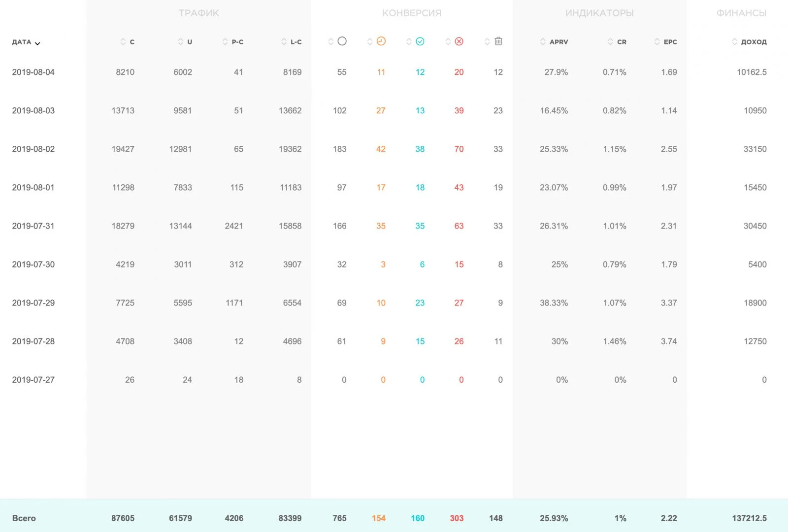
Task: Click the empty circle status column icon
Action: (342, 41)
